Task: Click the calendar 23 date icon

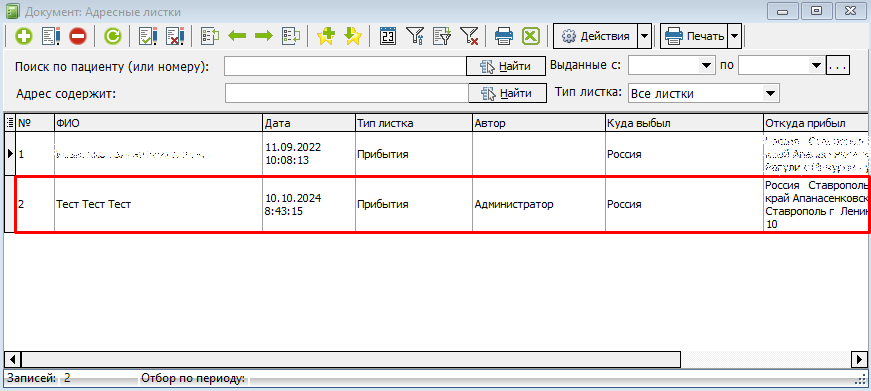Action: tap(388, 37)
